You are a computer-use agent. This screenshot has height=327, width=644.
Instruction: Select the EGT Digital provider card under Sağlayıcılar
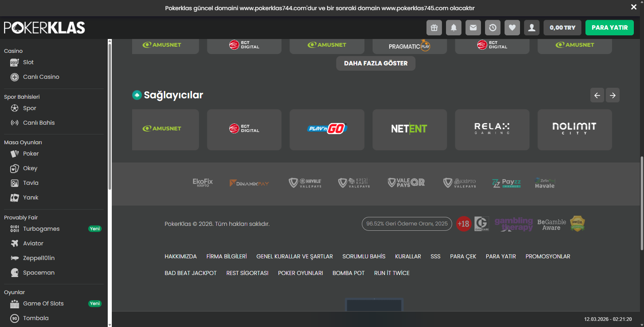(244, 130)
